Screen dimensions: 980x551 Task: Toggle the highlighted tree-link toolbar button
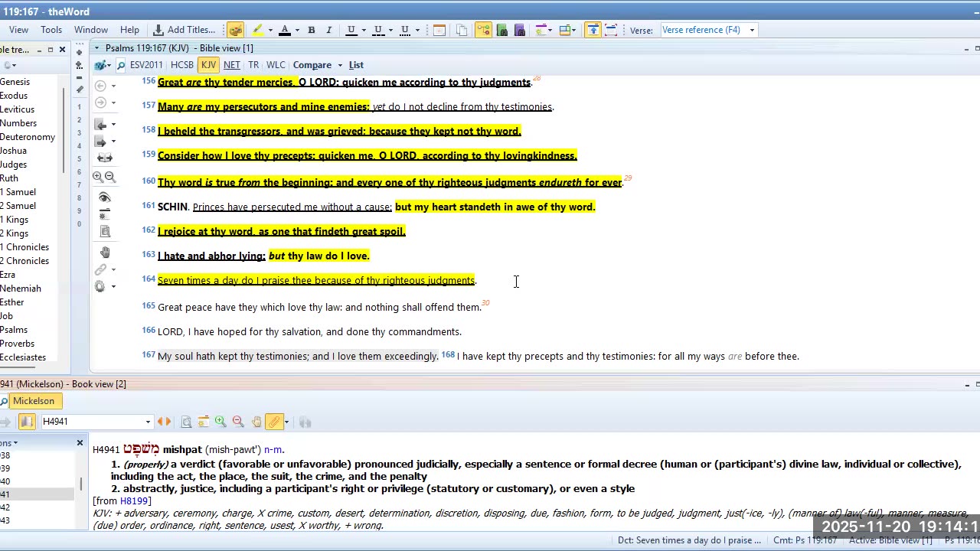pyautogui.click(x=484, y=30)
